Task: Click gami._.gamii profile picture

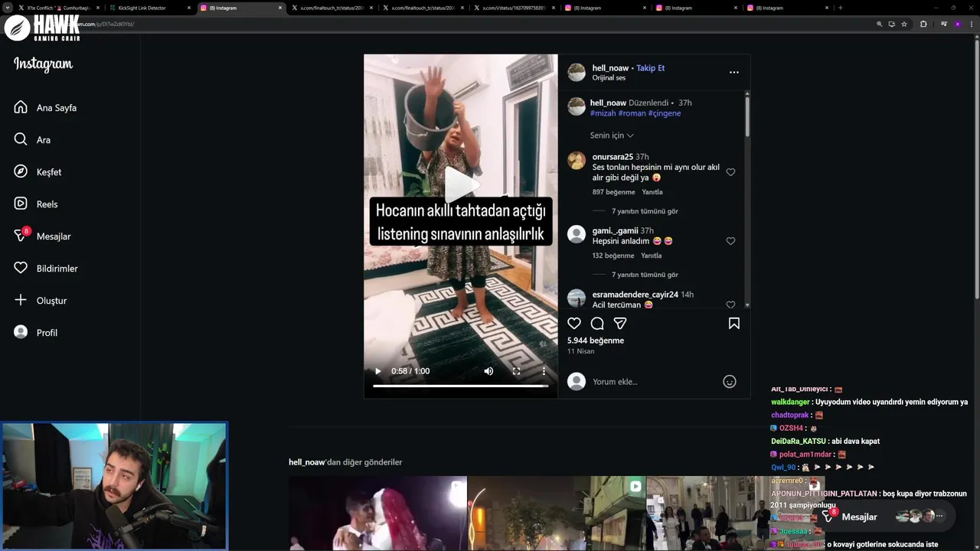Action: point(577,234)
